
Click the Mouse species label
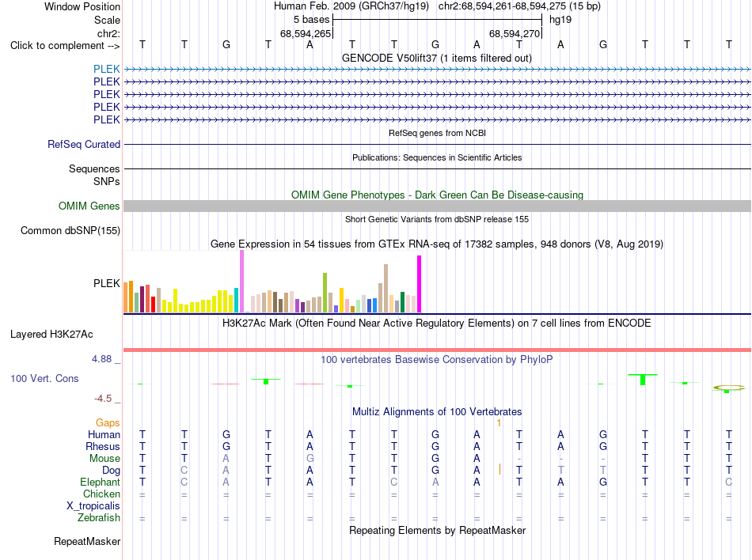104,459
